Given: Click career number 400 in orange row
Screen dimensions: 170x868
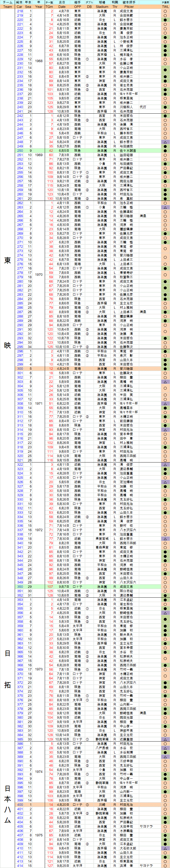Looking at the screenshot, I should tap(20, 804).
